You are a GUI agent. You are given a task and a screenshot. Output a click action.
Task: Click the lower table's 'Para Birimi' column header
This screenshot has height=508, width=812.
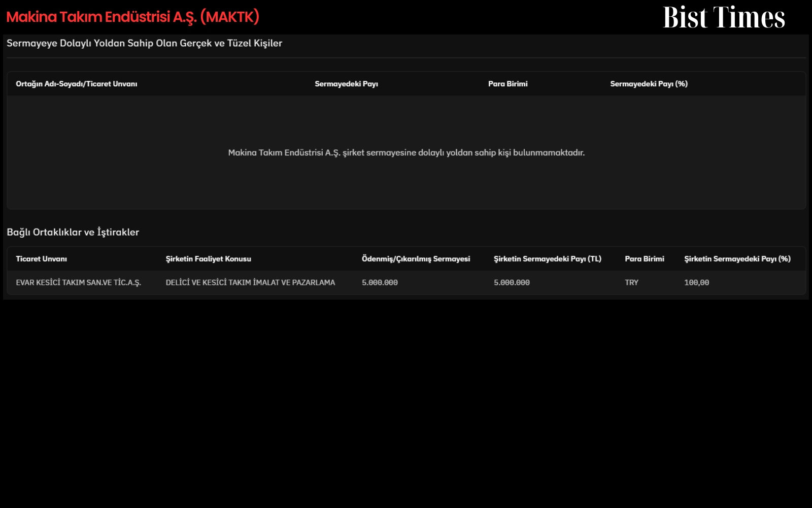(645, 259)
